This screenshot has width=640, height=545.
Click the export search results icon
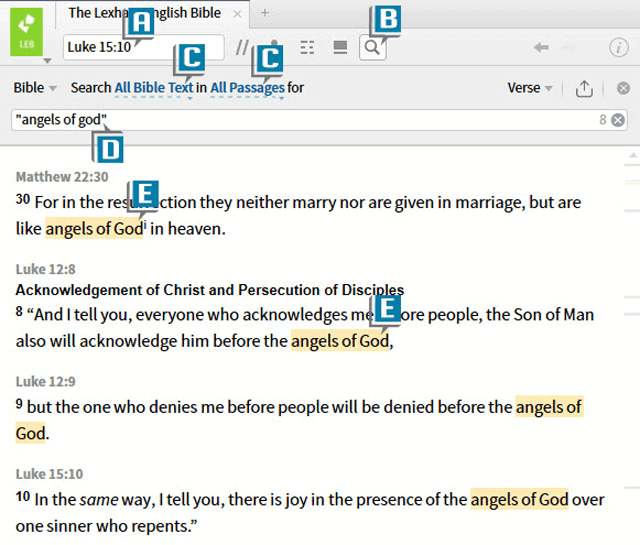585,88
